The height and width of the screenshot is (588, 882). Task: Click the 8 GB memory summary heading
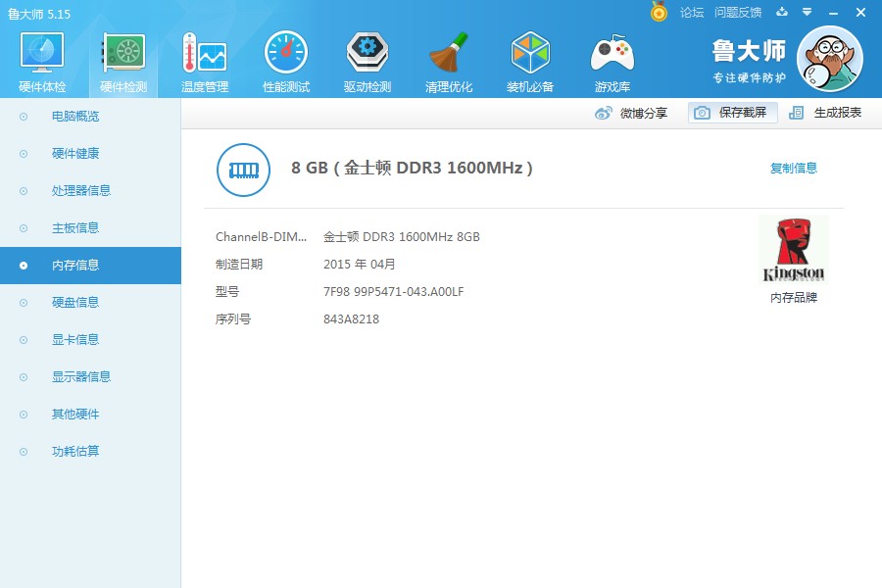tap(412, 168)
